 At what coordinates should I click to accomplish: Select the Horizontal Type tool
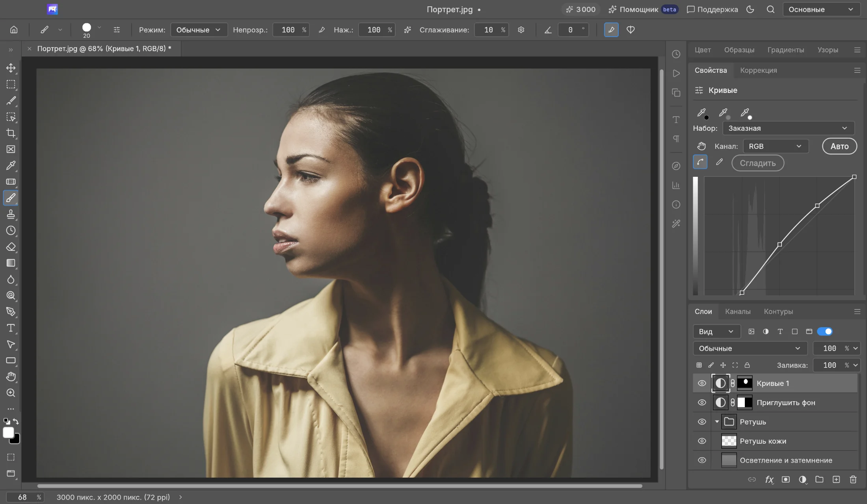(x=11, y=328)
